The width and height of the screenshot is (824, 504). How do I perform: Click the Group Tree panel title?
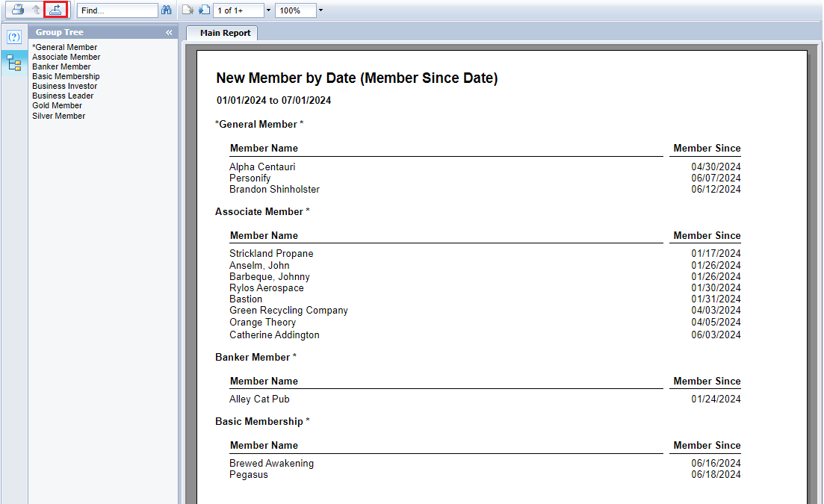[59, 32]
